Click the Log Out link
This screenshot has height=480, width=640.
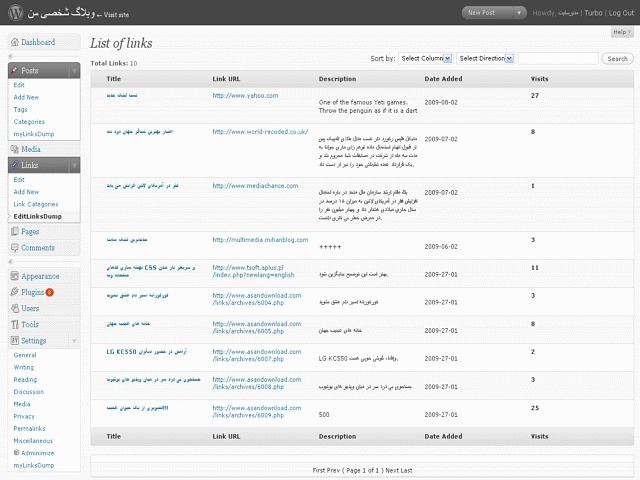(621, 13)
